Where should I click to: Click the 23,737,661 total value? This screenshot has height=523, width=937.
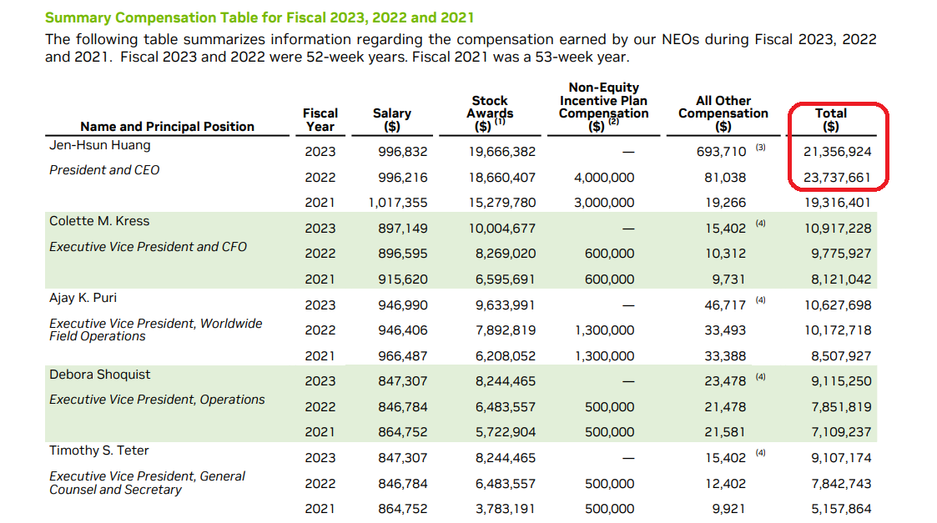coord(836,177)
